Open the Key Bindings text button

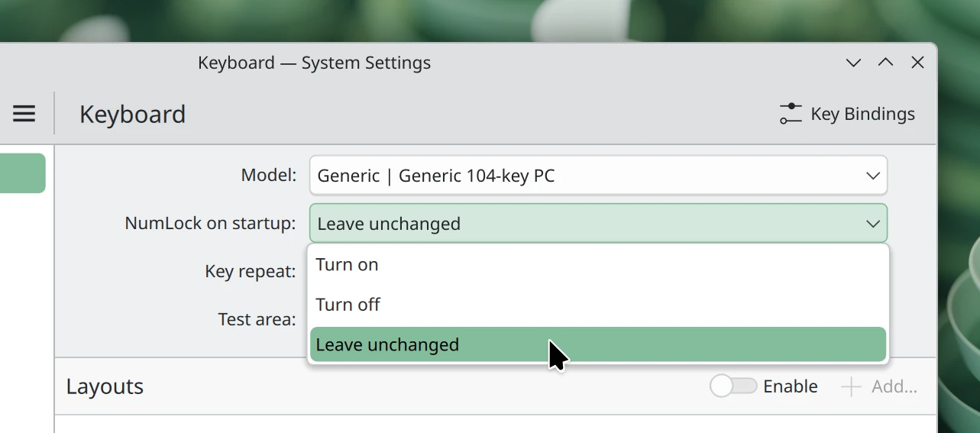tap(862, 114)
